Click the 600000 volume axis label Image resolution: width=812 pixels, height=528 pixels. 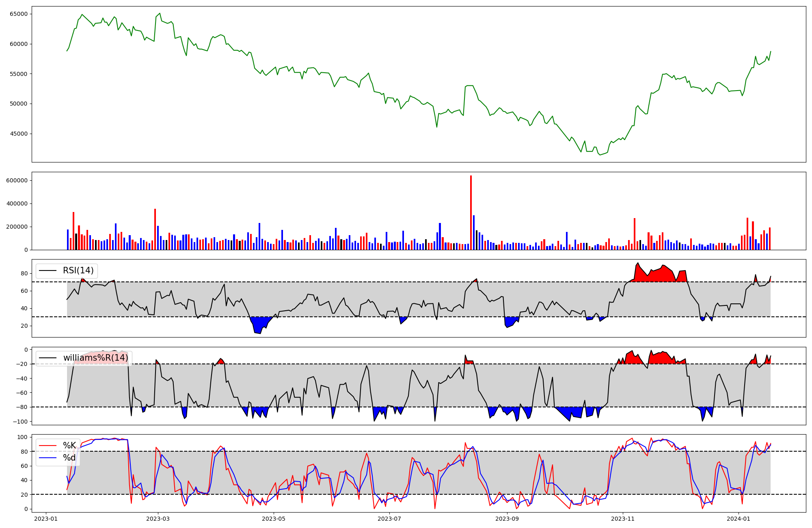(17, 180)
